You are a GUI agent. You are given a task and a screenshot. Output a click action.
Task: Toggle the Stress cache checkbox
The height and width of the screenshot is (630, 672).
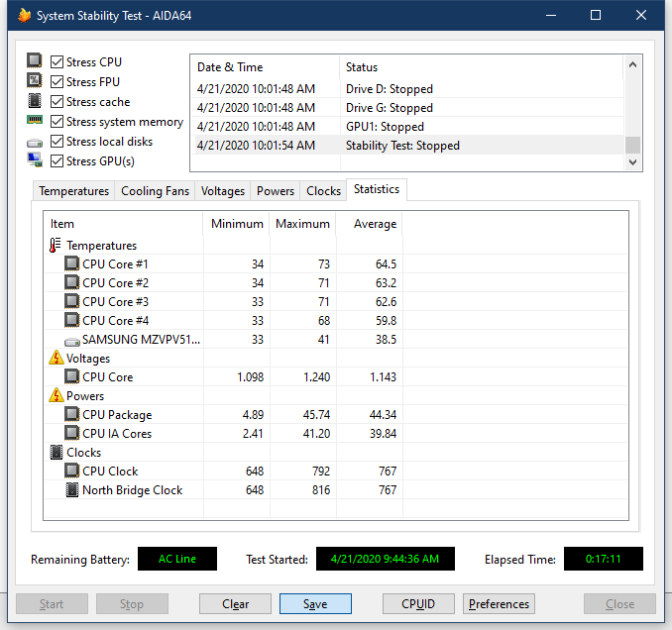[57, 102]
